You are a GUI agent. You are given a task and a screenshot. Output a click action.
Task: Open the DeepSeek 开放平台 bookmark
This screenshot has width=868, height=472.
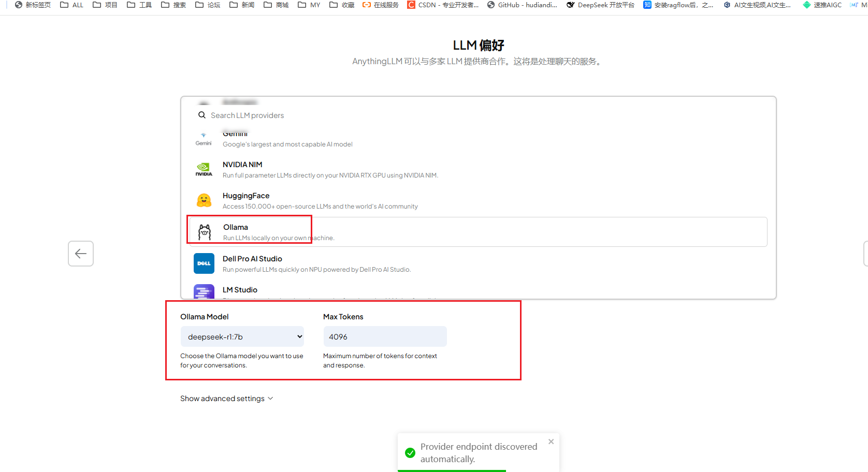(600, 5)
